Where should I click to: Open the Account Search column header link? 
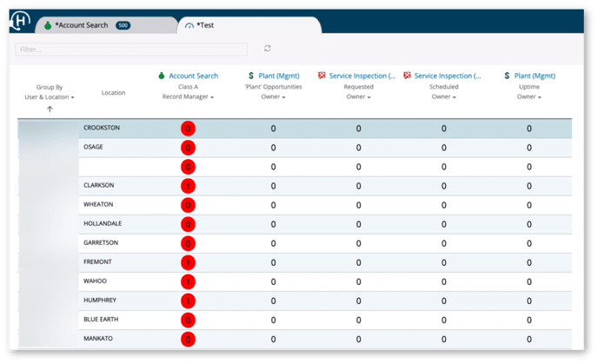193,76
